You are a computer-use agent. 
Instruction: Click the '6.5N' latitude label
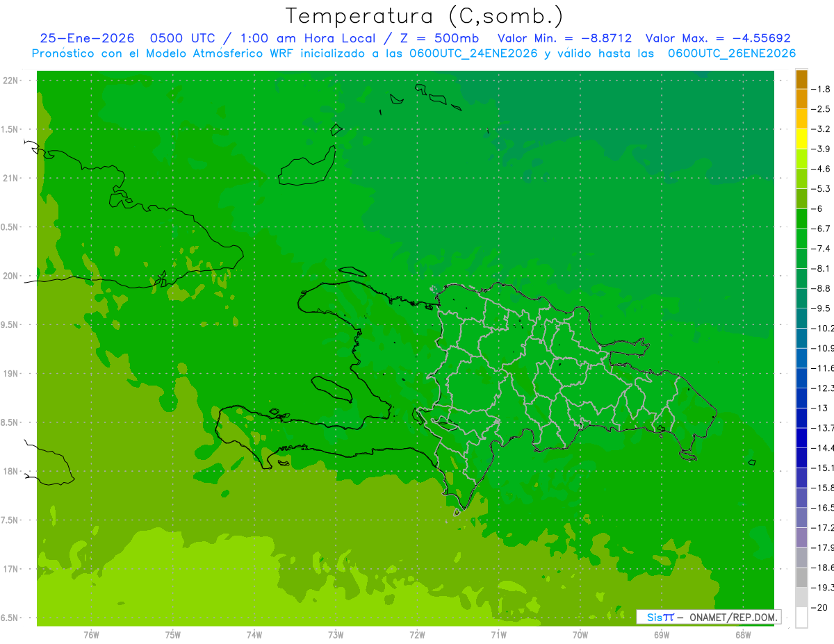pyautogui.click(x=10, y=618)
